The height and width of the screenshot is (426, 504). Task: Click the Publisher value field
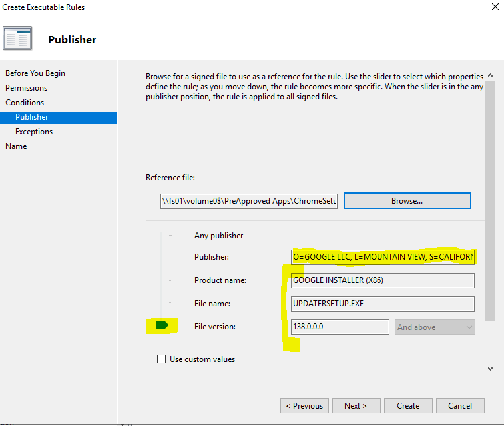coord(383,257)
